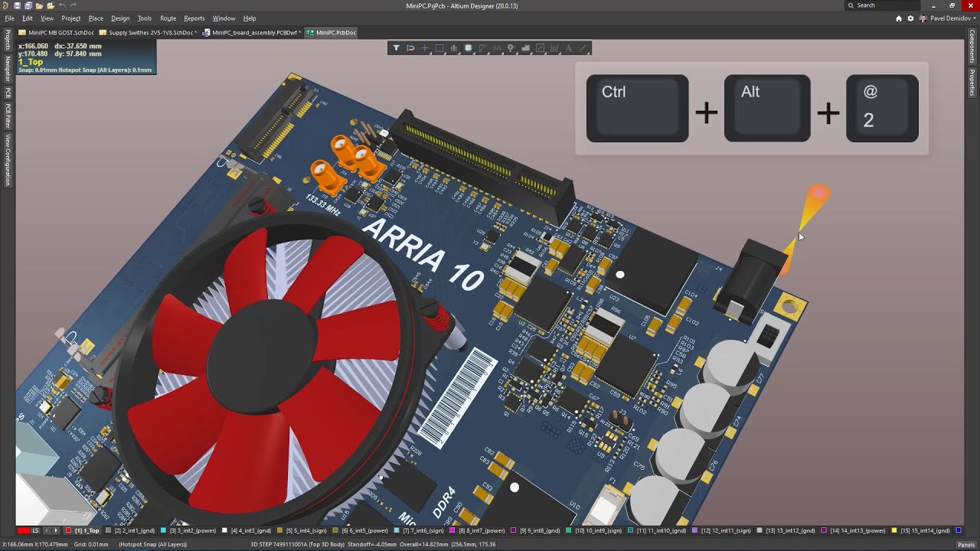Select the [5] 5_int4_(sign) layer tab
Viewport: 980px width, 551px height.
[302, 530]
